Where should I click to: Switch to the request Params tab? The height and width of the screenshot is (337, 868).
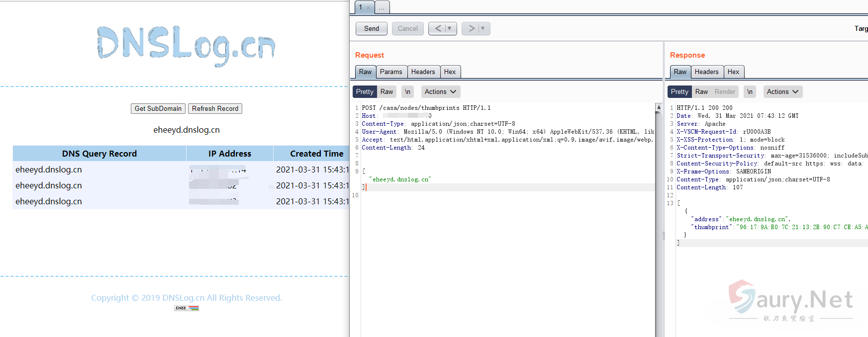391,72
